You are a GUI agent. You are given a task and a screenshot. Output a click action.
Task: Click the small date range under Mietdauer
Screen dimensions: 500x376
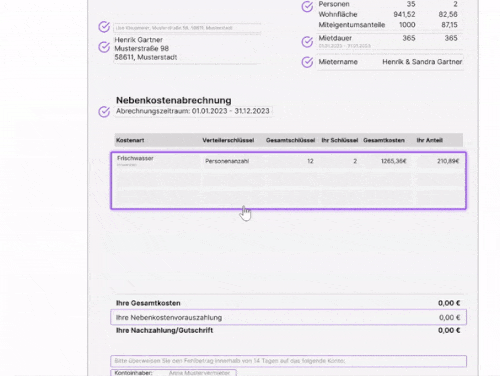point(345,46)
